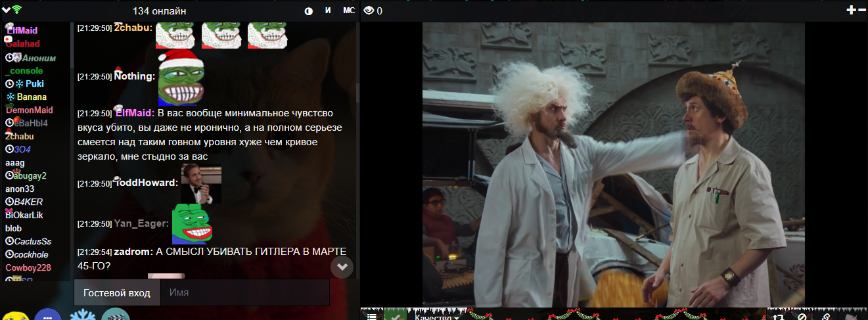
Task: Click ElfMaid's name in the chat message
Action: (135, 113)
